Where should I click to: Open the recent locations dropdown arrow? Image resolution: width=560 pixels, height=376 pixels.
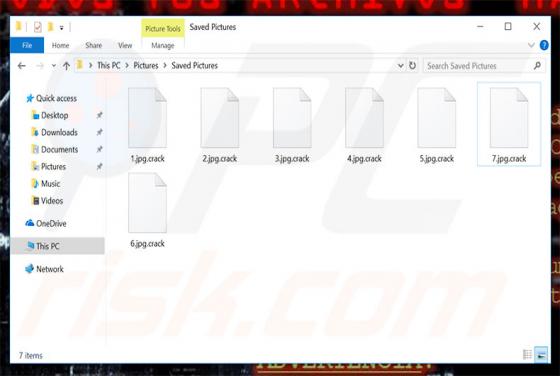(x=54, y=66)
